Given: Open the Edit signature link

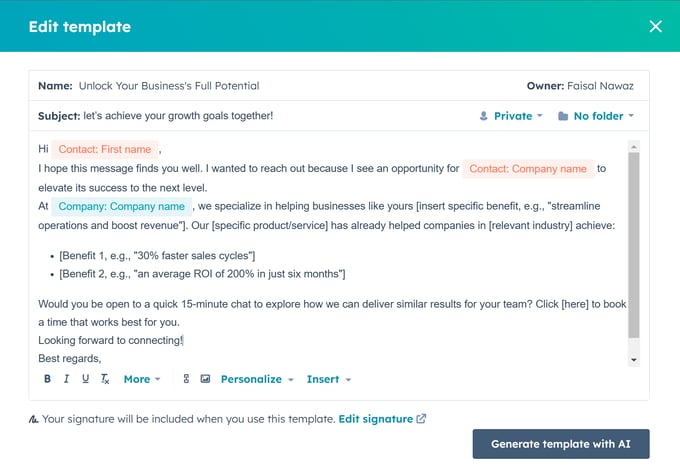Looking at the screenshot, I should 376,419.
